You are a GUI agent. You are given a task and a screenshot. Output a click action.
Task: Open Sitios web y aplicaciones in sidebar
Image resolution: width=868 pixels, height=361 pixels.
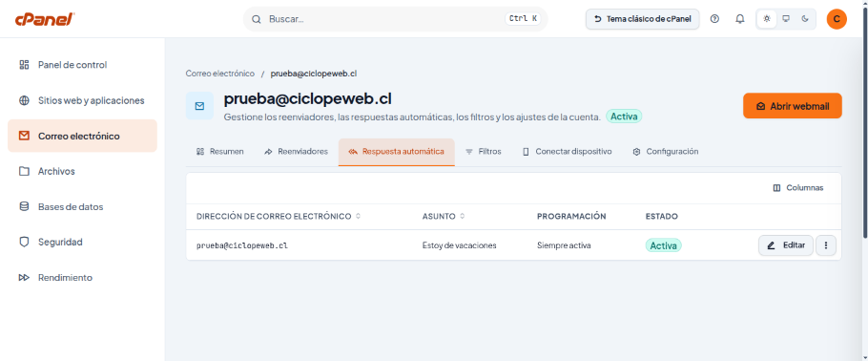coord(82,100)
